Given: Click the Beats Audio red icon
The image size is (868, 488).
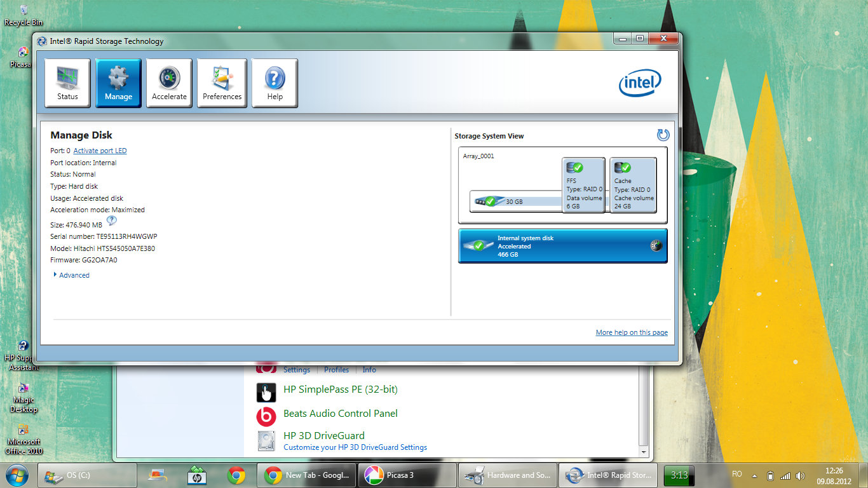Looking at the screenshot, I should pyautogui.click(x=266, y=417).
